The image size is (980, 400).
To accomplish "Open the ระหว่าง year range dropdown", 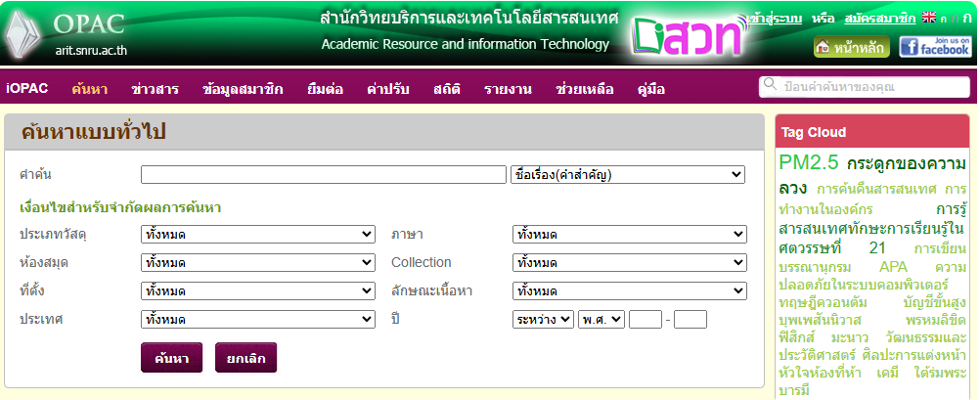I will coord(543,320).
